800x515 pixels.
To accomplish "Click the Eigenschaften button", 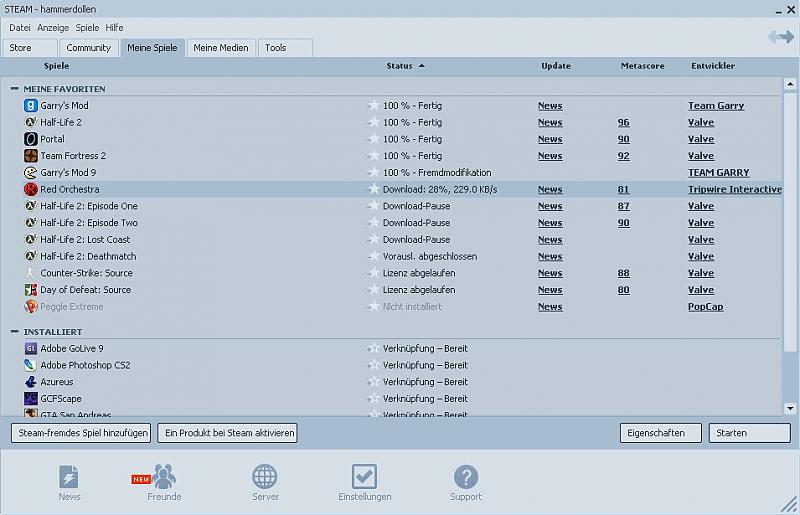I will 660,433.
